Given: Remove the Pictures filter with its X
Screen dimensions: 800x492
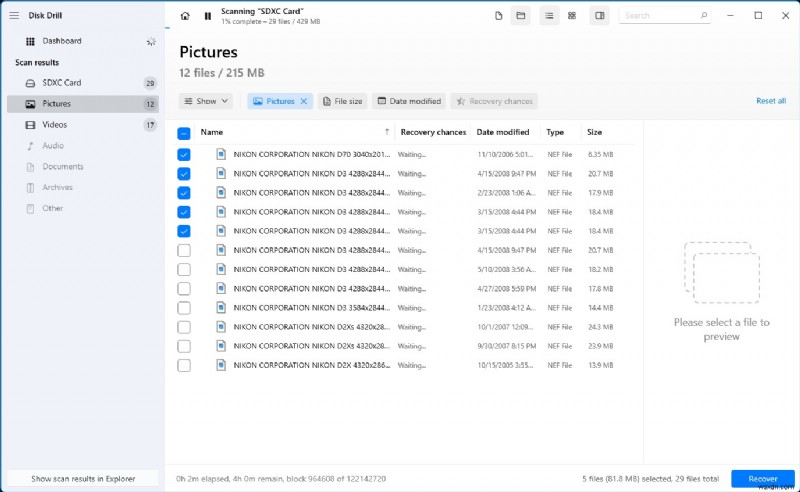Looking at the screenshot, I should point(304,101).
